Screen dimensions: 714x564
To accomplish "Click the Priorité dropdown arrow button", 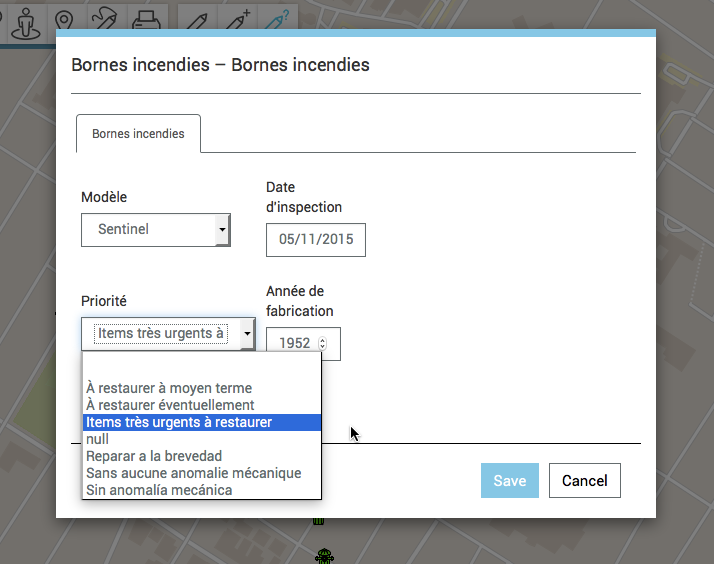I will [x=247, y=334].
